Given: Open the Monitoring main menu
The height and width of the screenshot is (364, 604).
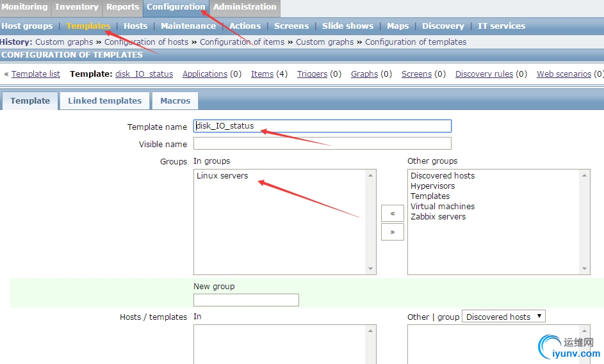Looking at the screenshot, I should point(24,7).
